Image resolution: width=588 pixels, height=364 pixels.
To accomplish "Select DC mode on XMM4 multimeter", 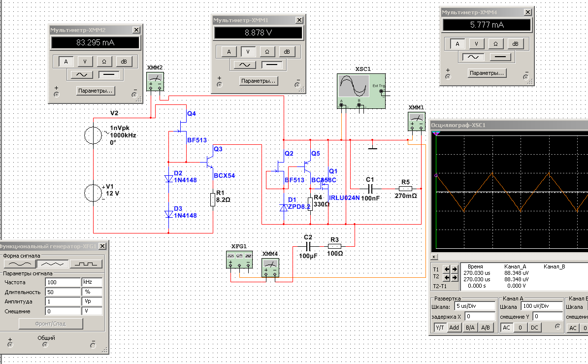I will coord(500,57).
